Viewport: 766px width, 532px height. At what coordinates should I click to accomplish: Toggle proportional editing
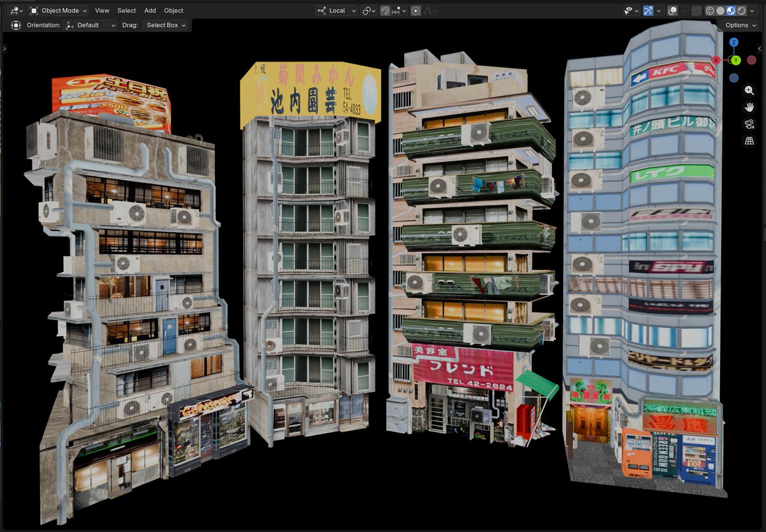[416, 10]
